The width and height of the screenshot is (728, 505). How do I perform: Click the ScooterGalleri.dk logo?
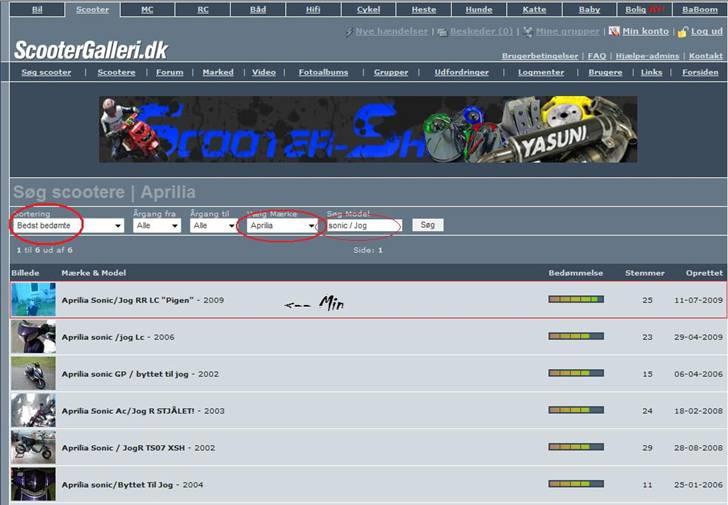[x=91, y=50]
